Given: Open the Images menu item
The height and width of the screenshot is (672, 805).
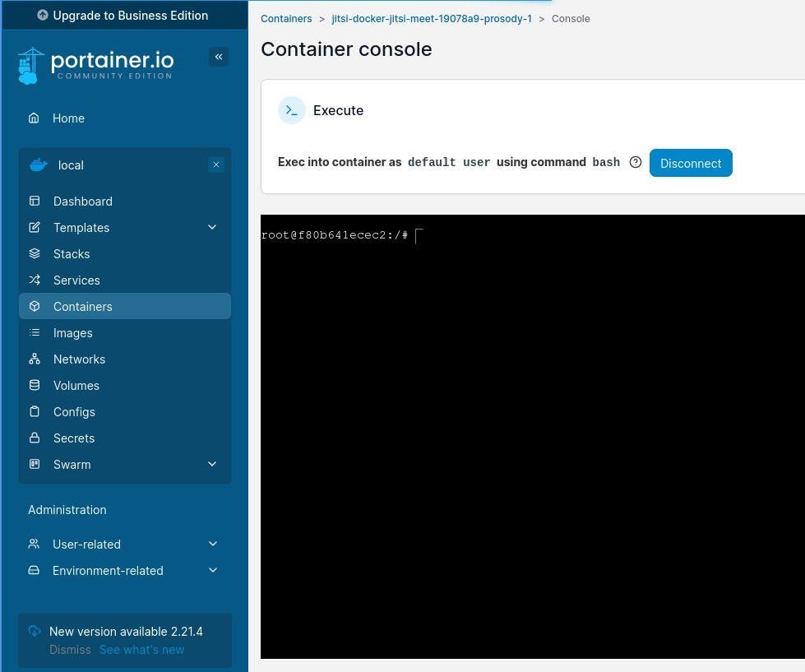Looking at the screenshot, I should 73,333.
